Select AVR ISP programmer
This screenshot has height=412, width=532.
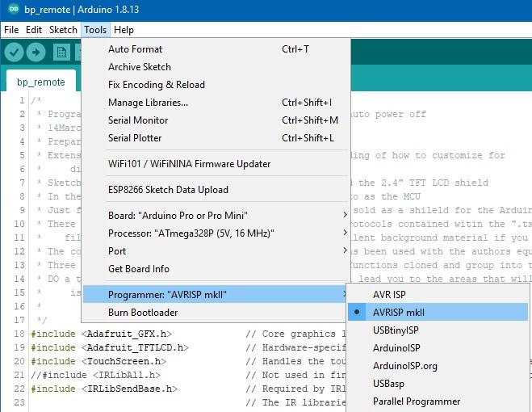[438, 295]
